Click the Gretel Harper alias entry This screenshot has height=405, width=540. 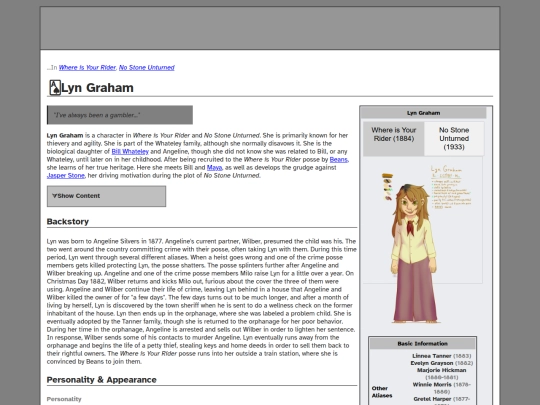click(442, 400)
